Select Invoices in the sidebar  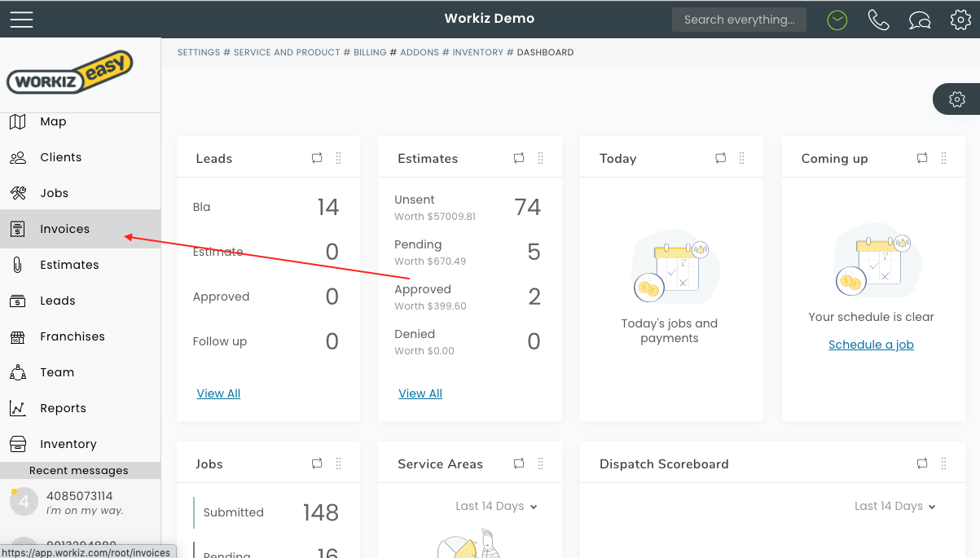(x=64, y=229)
